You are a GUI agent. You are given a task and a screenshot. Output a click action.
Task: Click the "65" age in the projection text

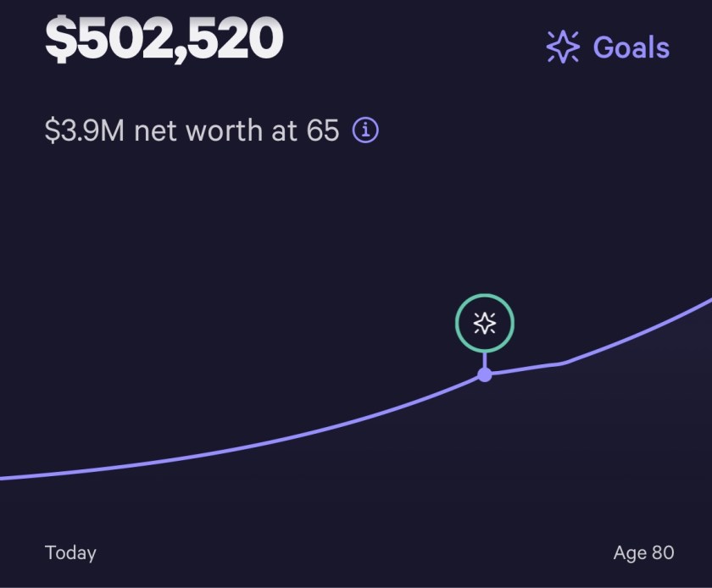[323, 131]
